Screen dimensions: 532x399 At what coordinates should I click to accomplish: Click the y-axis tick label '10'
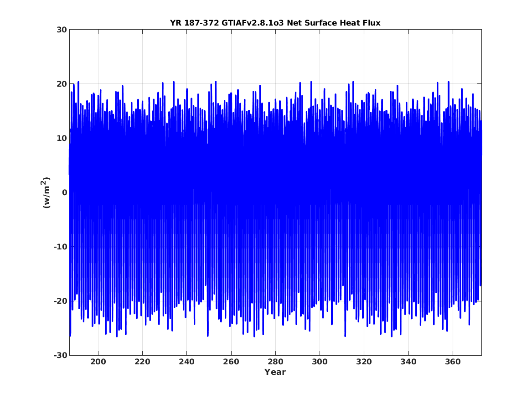point(62,139)
